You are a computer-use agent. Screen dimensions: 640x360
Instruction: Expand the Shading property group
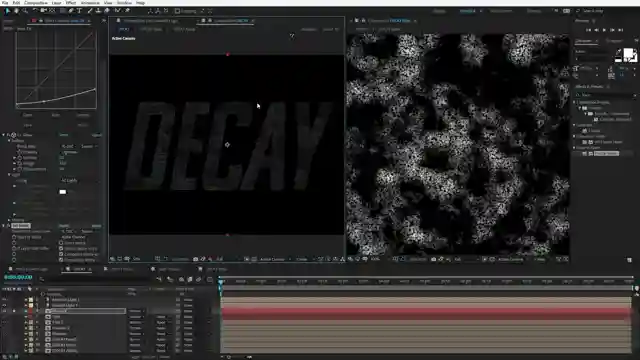pyautogui.click(x=9, y=220)
